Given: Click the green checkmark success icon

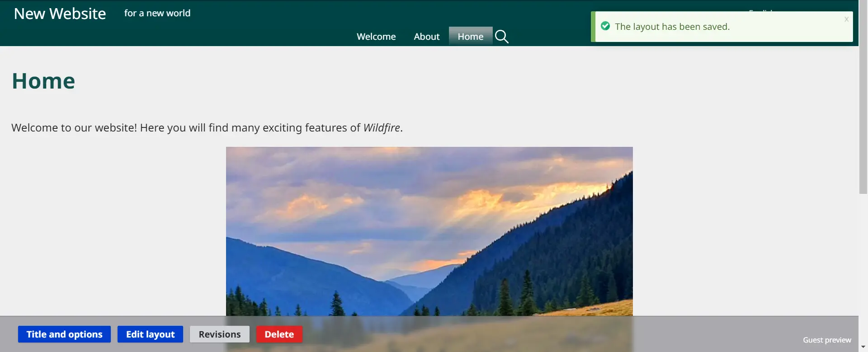Looking at the screenshot, I should point(605,26).
